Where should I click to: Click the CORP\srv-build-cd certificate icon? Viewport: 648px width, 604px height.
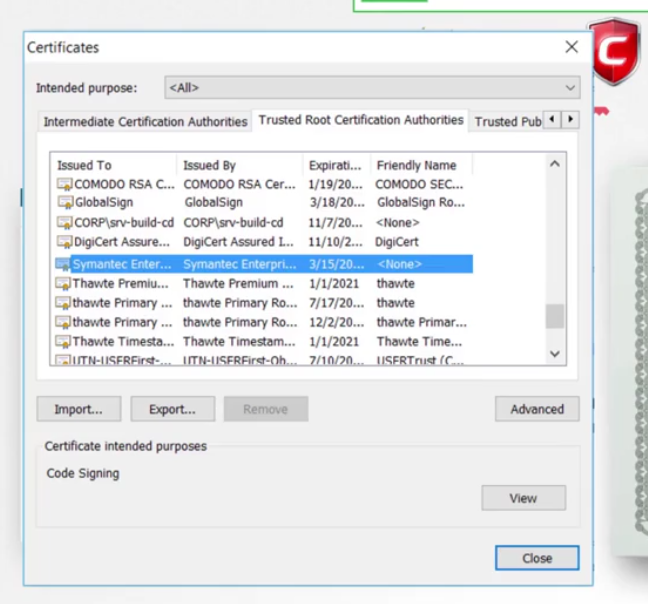click(x=64, y=223)
